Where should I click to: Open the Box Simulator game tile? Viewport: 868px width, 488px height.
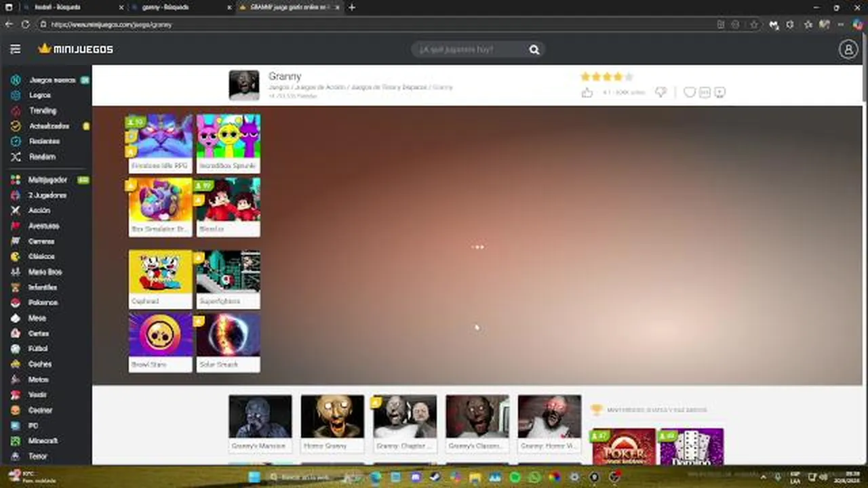[x=161, y=207]
